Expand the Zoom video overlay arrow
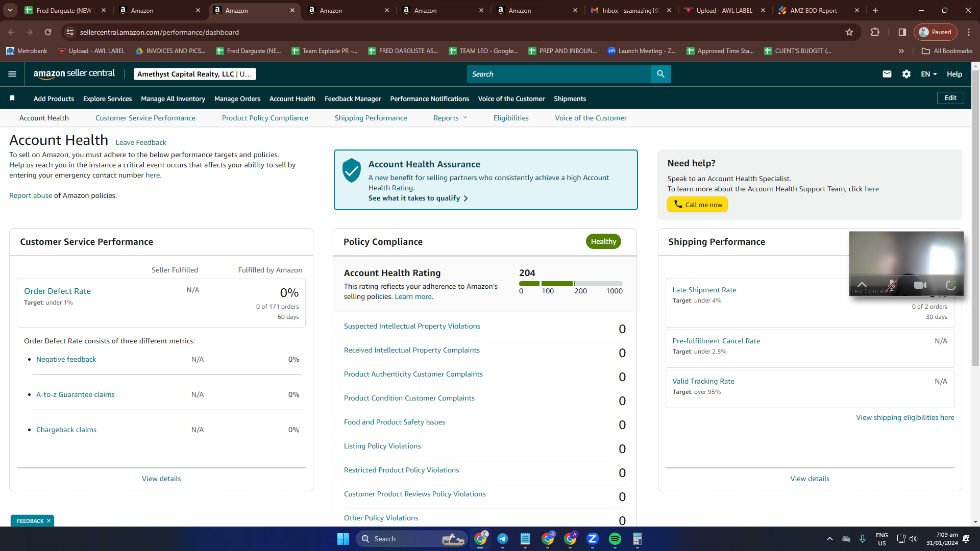The height and width of the screenshot is (551, 980). pos(862,284)
